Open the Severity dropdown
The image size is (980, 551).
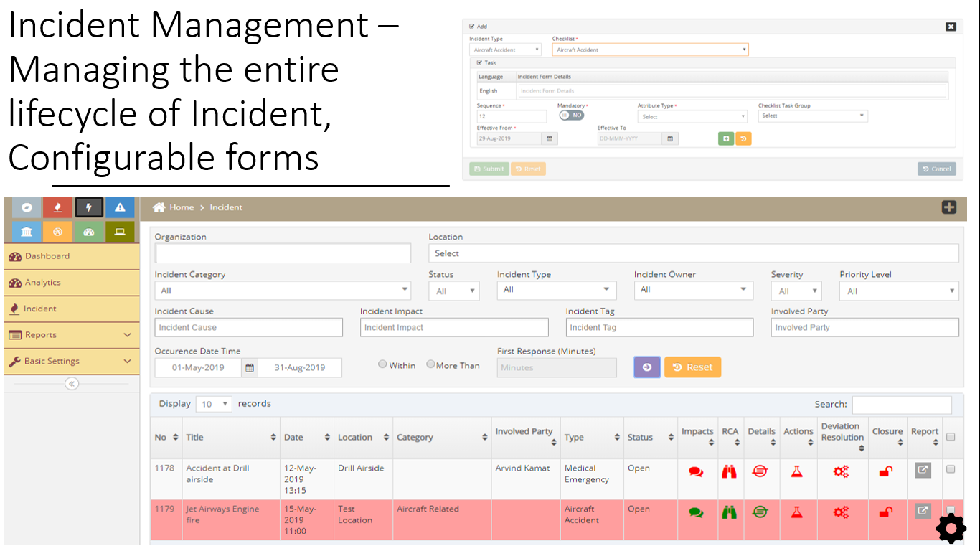pos(796,291)
